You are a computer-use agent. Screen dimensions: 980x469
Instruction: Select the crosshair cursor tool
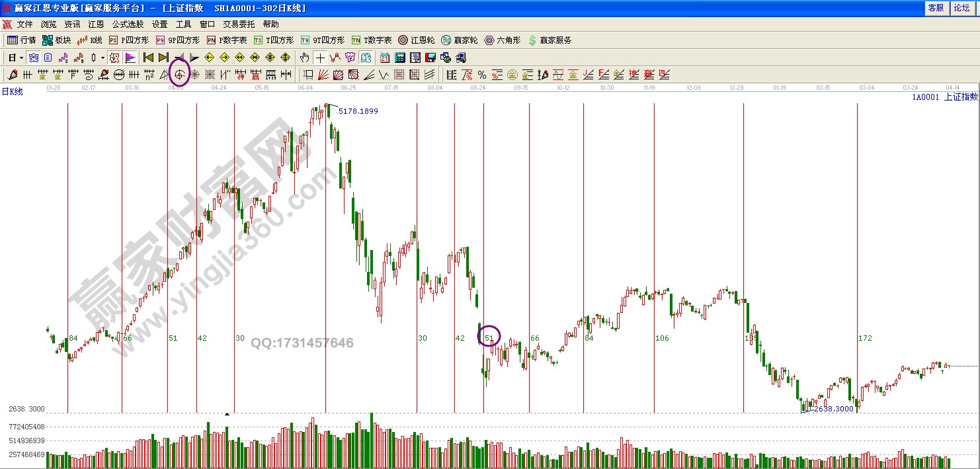coord(320,58)
